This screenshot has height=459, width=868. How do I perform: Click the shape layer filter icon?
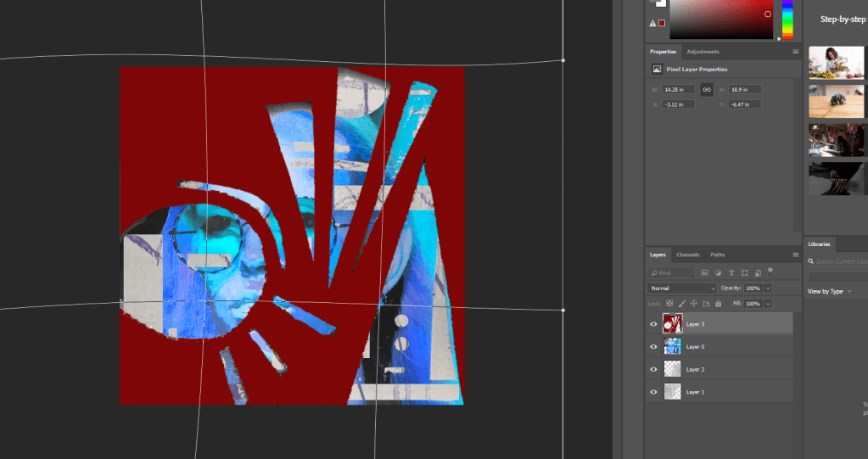pos(744,273)
